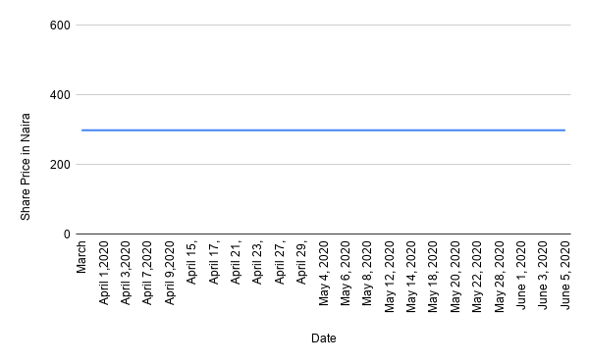
Task: Select the May 12, 2020 date label
Action: (x=390, y=277)
